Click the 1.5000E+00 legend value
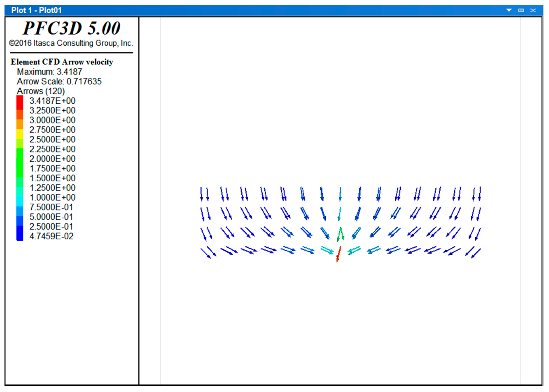The width and height of the screenshot is (549, 392). (53, 178)
